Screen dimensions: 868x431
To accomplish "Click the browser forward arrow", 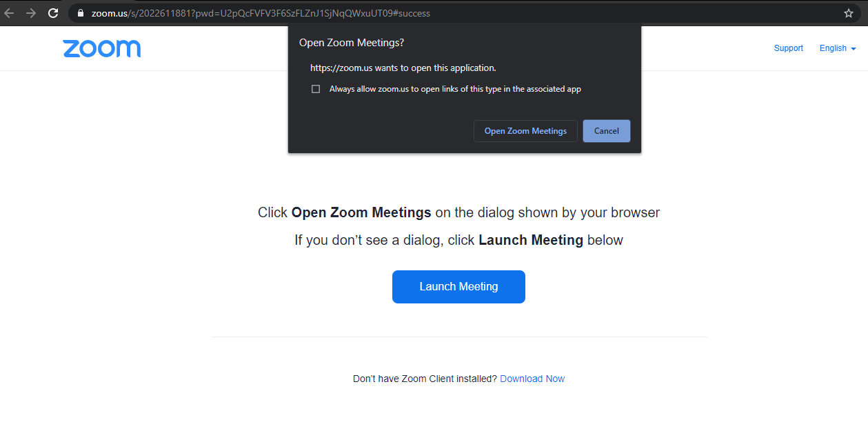I will [x=31, y=13].
